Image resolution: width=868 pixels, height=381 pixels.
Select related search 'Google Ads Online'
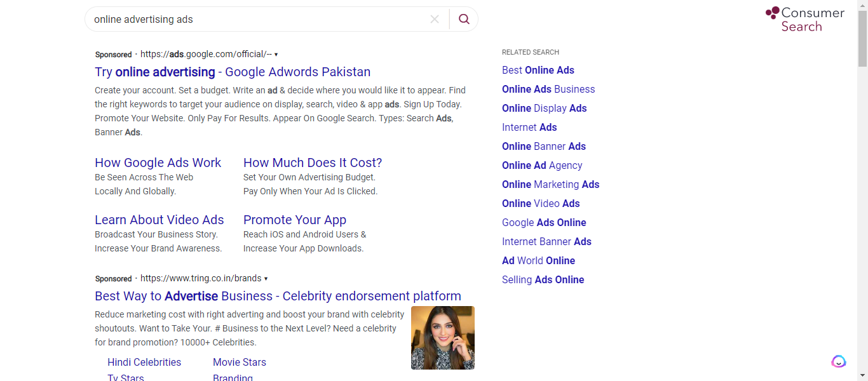pyautogui.click(x=544, y=222)
